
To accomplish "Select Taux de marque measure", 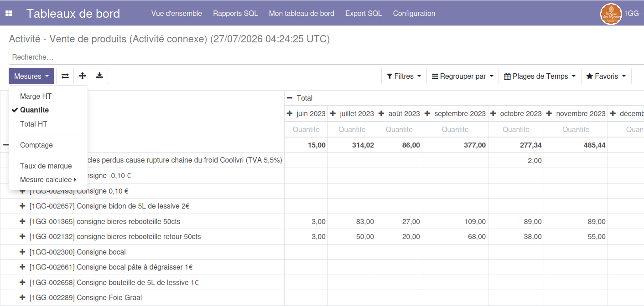I will point(48,166).
